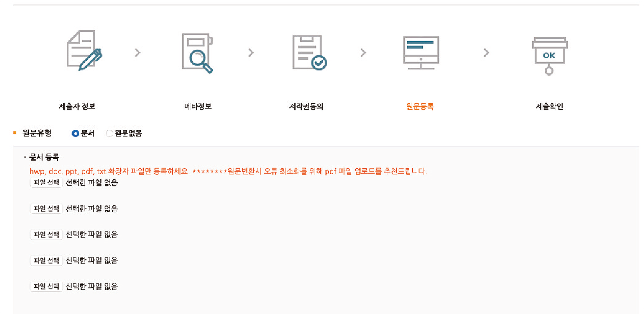Select the 원문없음 radio button
Image resolution: width=644 pixels, height=314 pixels.
click(x=109, y=134)
